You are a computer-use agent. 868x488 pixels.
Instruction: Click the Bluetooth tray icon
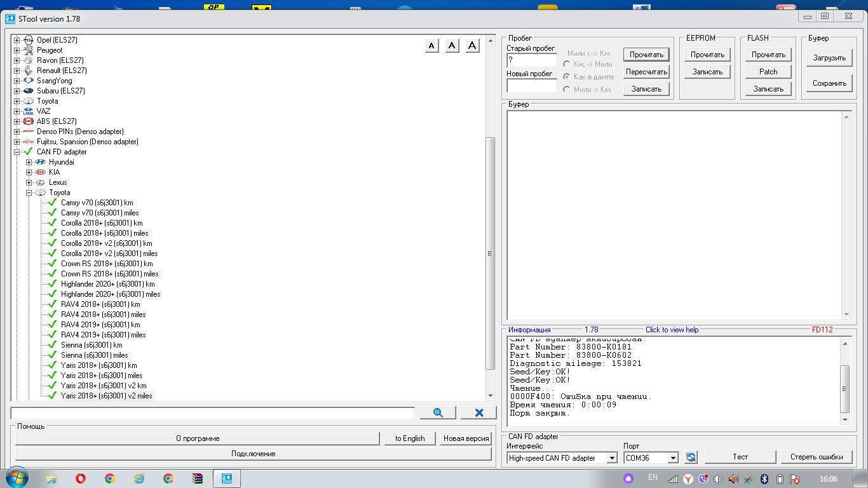(x=764, y=479)
